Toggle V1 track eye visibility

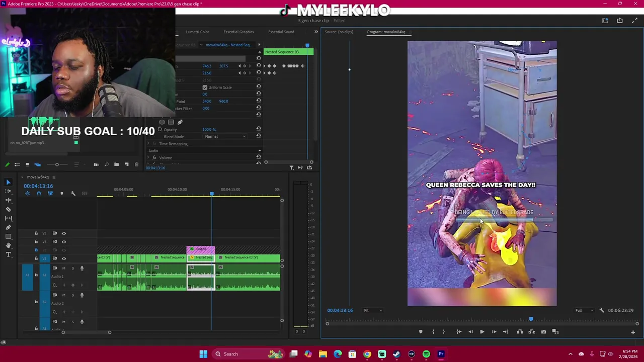click(x=63, y=258)
